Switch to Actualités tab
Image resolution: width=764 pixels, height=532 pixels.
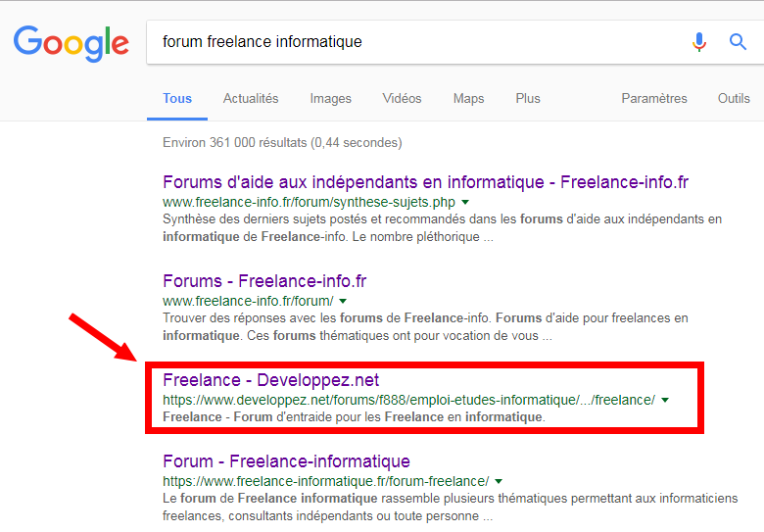coord(251,98)
